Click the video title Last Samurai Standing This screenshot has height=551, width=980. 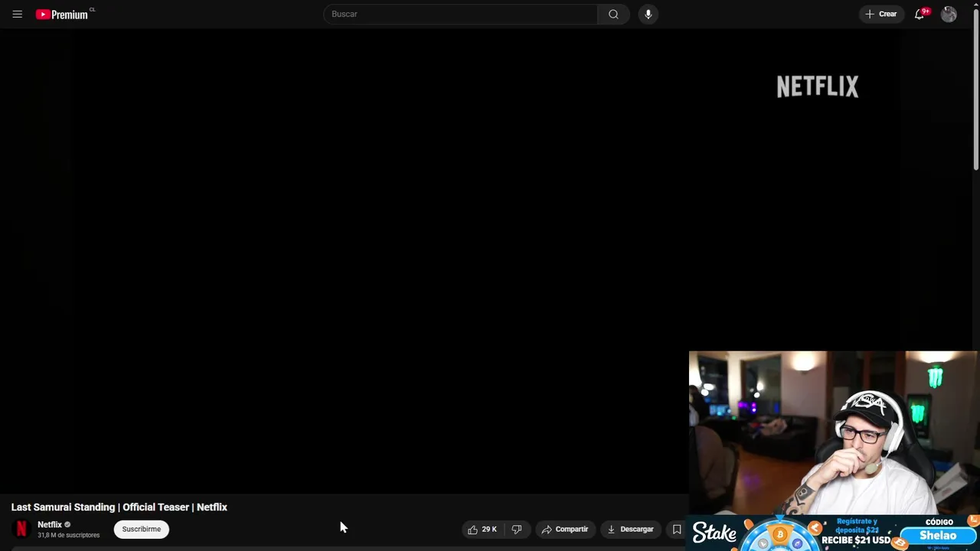coord(119,507)
